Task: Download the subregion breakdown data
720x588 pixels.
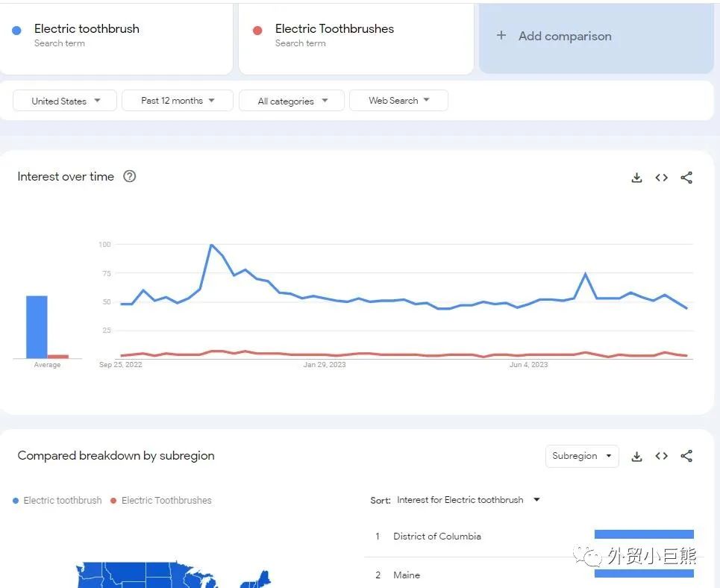Action: [636, 456]
